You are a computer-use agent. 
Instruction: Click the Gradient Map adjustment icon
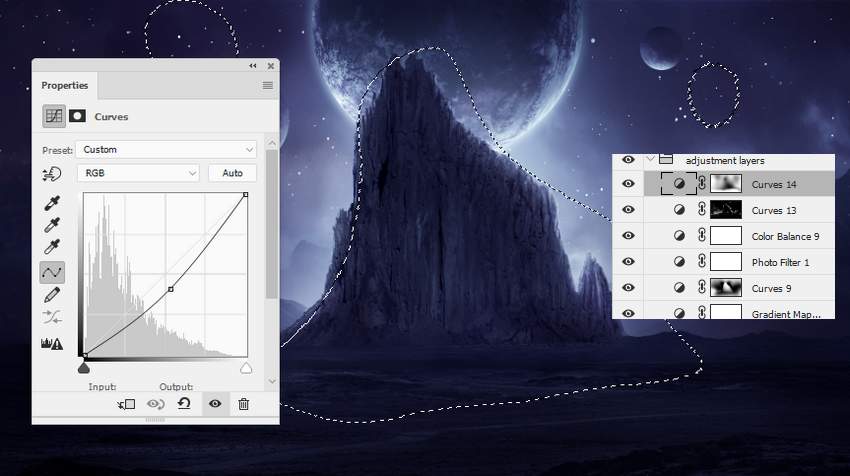click(679, 313)
